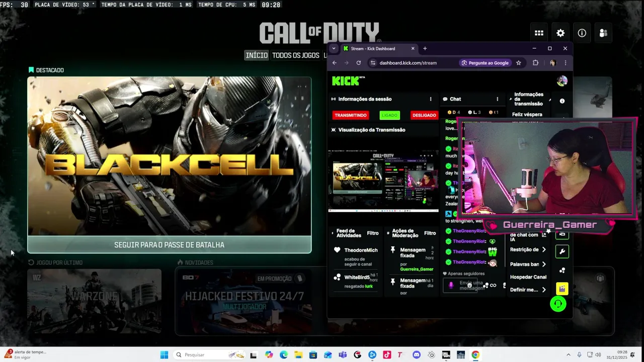Open a new Chrome tab
644x362 pixels.
[x=425, y=48]
